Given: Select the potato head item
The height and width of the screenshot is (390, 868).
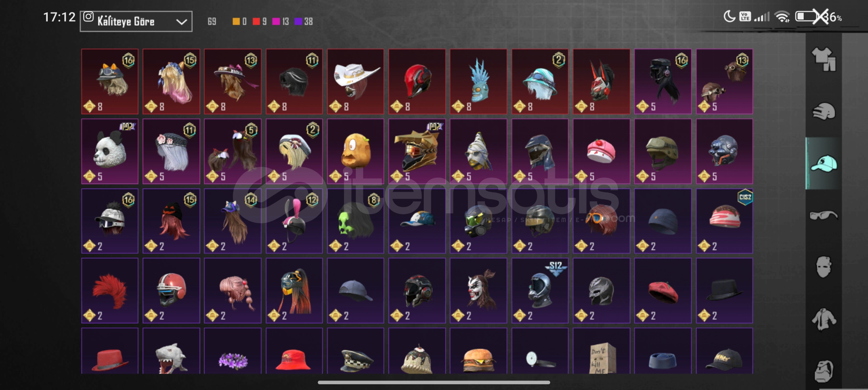Looking at the screenshot, I should 356,151.
